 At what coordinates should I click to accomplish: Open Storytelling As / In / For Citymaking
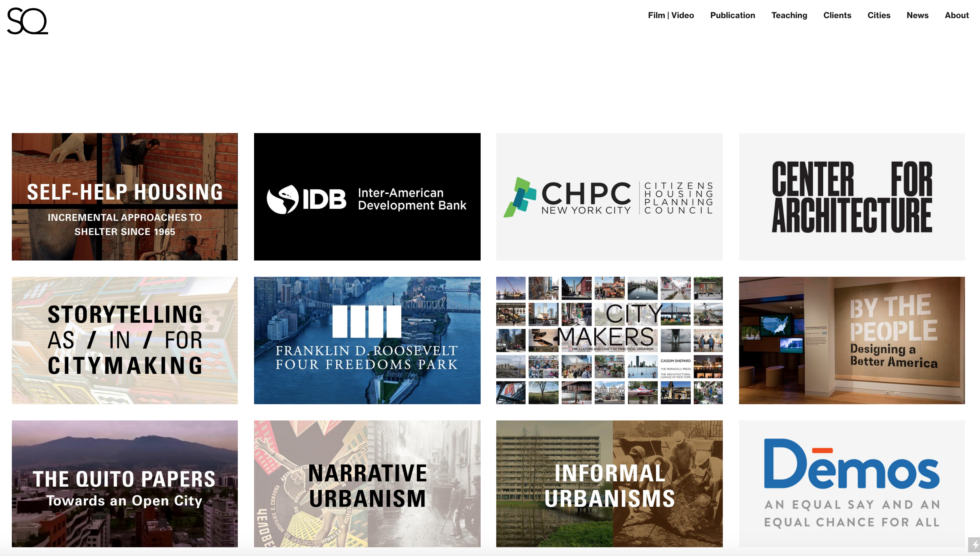125,340
